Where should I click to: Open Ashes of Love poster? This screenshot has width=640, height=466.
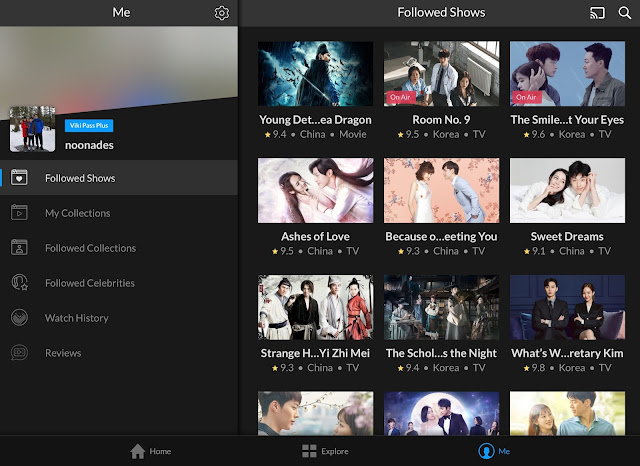(x=315, y=190)
